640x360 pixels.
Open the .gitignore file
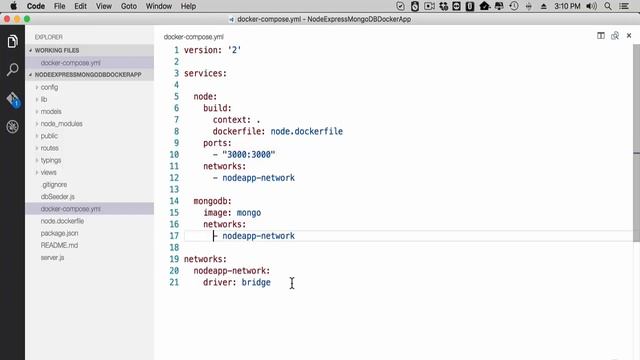(x=90, y=184)
